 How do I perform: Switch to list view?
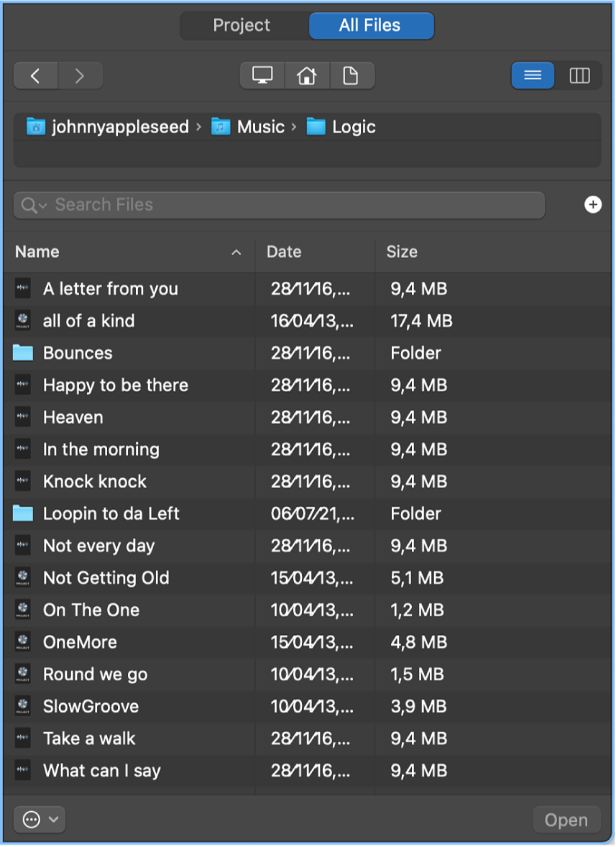pos(533,75)
